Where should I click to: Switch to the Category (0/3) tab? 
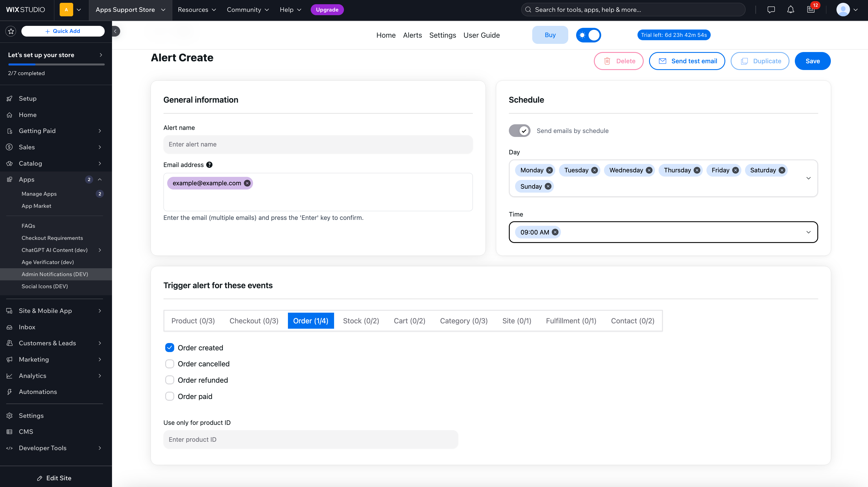[x=464, y=321]
